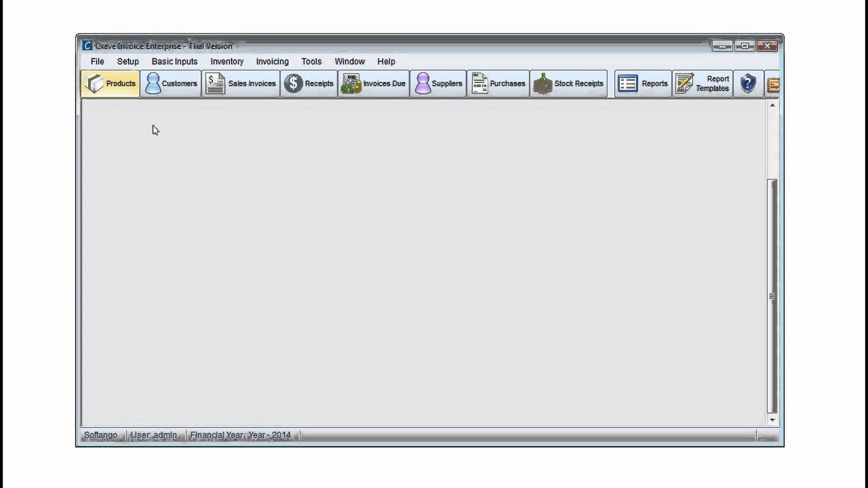Open the Help menu
The image size is (868, 488).
pos(387,61)
